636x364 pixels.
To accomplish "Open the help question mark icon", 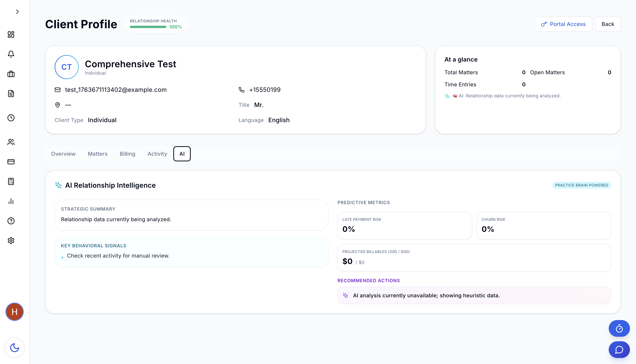I will click(11, 221).
